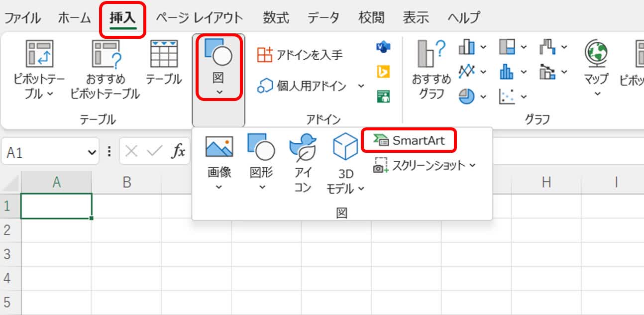The image size is (644, 315).
Task: Select column A header
Action: (x=56, y=183)
